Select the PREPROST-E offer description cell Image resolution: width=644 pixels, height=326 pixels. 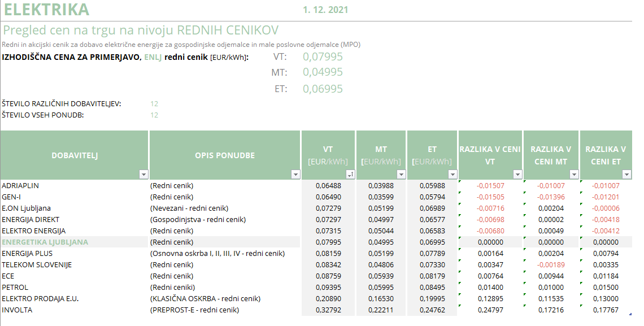click(194, 310)
